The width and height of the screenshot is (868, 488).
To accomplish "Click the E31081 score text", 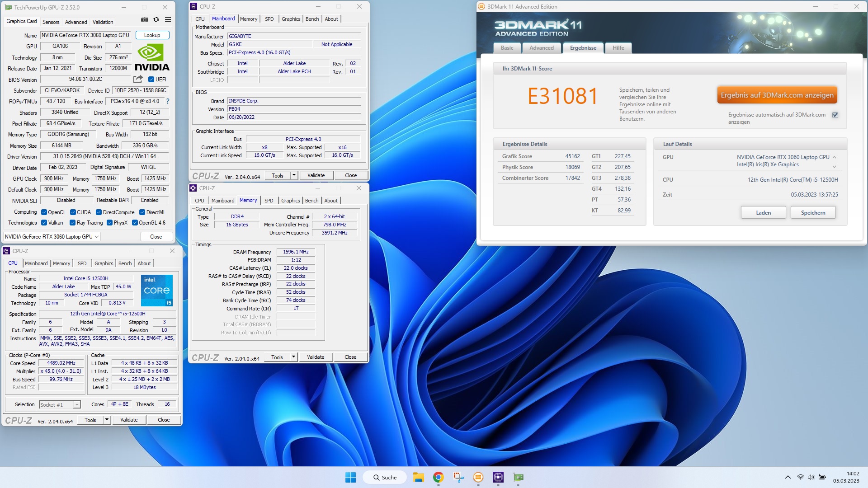I will (563, 96).
